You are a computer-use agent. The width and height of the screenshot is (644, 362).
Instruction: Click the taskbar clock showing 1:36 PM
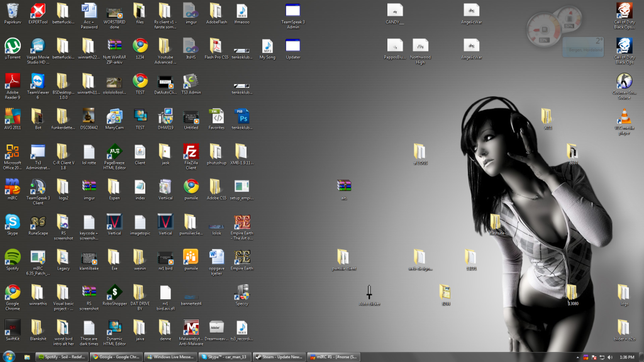(626, 357)
